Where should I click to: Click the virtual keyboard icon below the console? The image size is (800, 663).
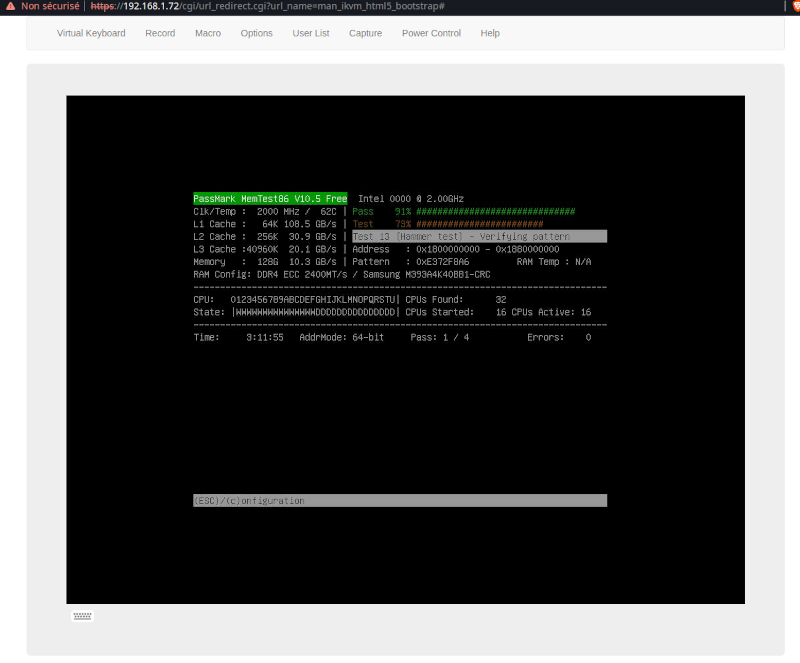click(x=81, y=615)
